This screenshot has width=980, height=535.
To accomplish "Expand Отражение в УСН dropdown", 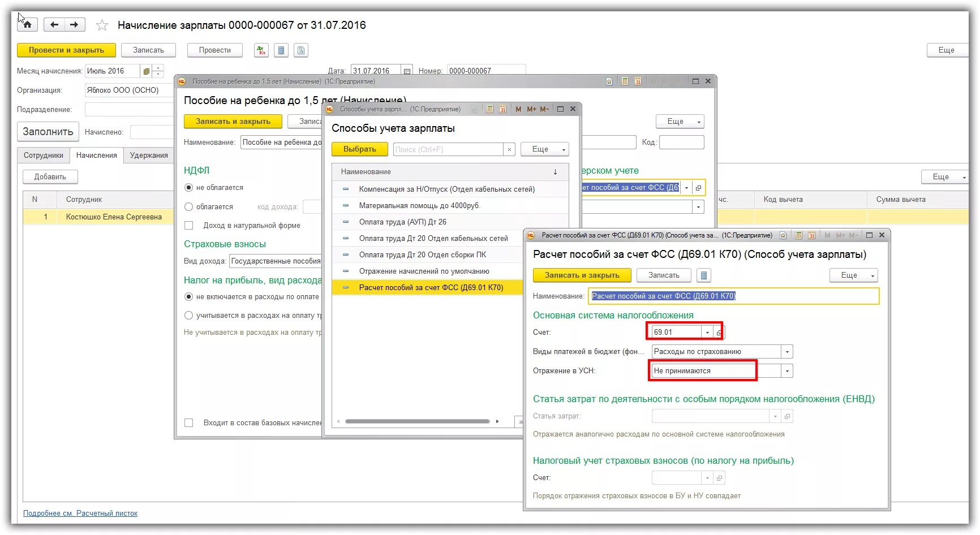I will pyautogui.click(x=787, y=371).
